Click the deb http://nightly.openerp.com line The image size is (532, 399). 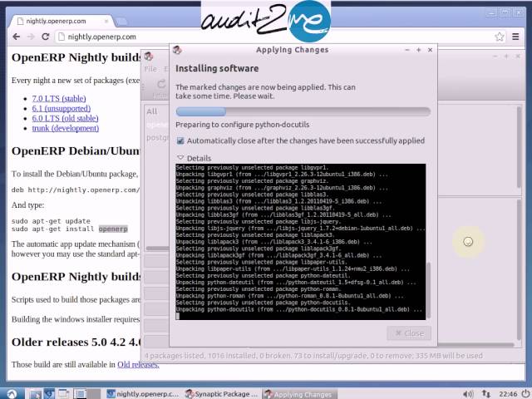[76, 190]
